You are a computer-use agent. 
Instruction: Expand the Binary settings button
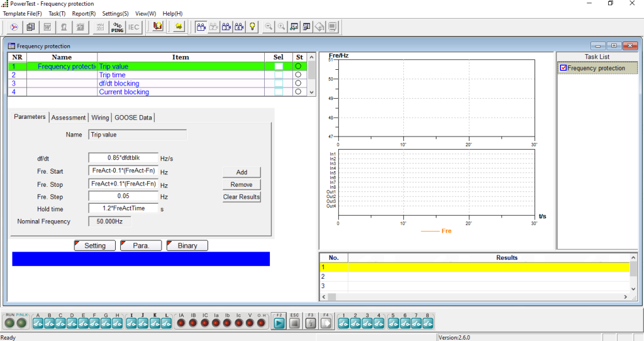pyautogui.click(x=187, y=246)
